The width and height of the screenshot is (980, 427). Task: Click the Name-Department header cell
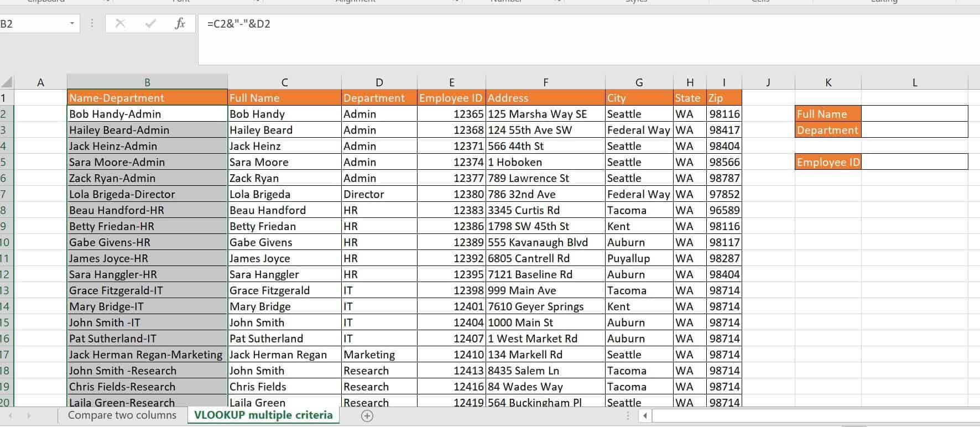click(x=147, y=98)
